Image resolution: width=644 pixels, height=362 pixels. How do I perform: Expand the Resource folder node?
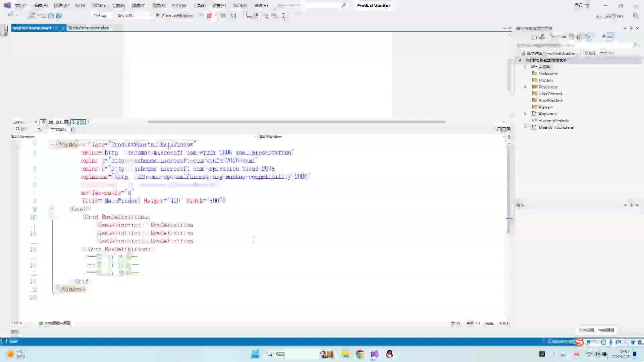click(525, 87)
